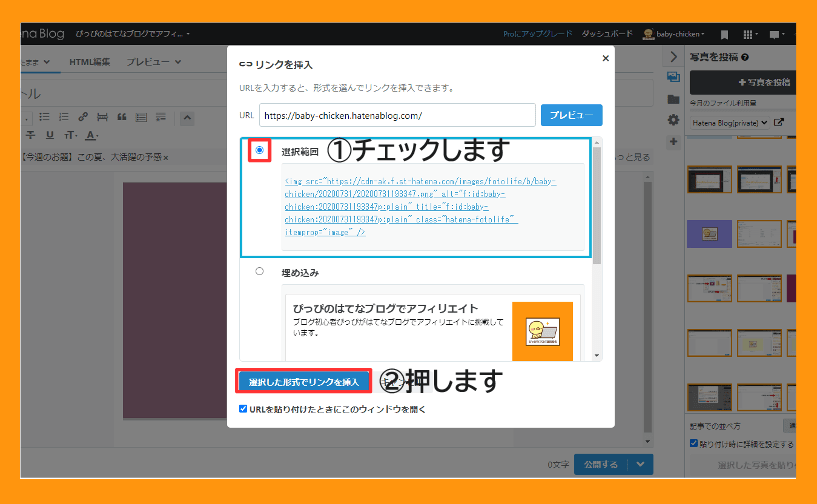Select the dark screenshot thumbnail in bottom row
The width and height of the screenshot is (817, 504).
[x=709, y=397]
